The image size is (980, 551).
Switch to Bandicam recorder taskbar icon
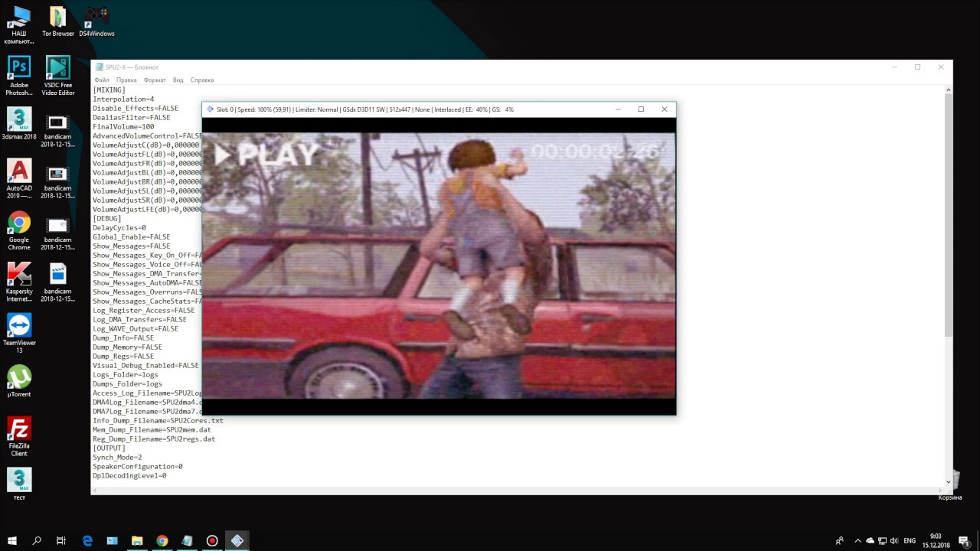[212, 540]
